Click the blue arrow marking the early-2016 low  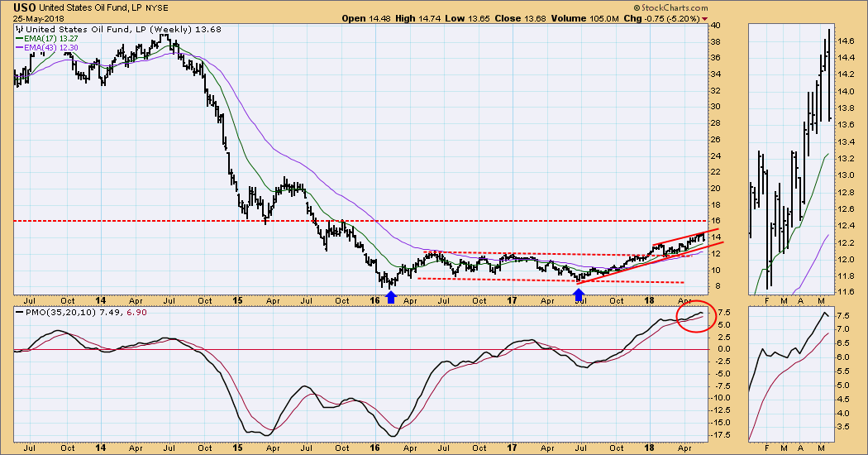tap(391, 298)
